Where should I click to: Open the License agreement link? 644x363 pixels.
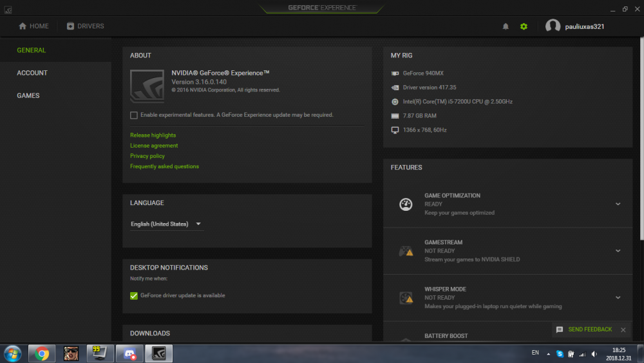pos(154,146)
